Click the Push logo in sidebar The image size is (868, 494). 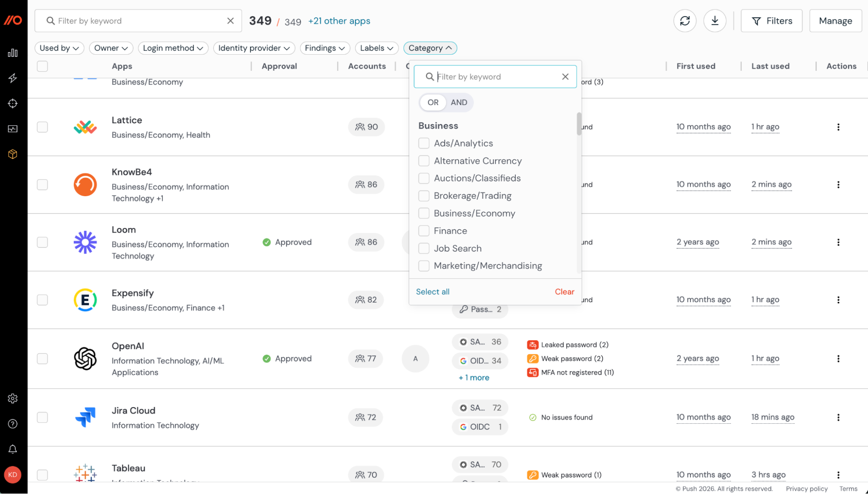click(13, 20)
